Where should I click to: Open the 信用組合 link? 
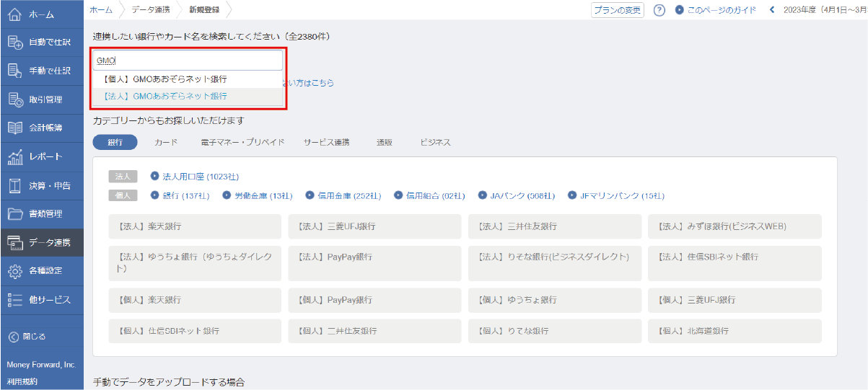click(x=430, y=195)
